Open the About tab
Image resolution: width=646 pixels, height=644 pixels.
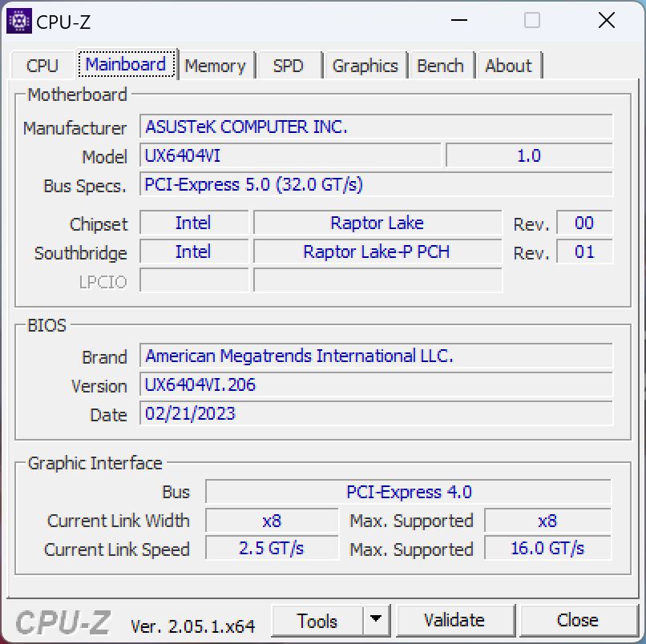508,66
